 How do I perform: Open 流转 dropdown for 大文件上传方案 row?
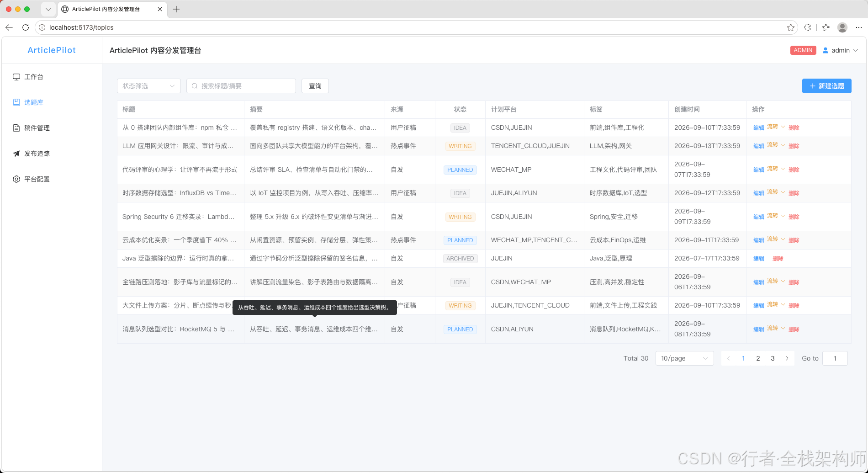pyautogui.click(x=776, y=305)
